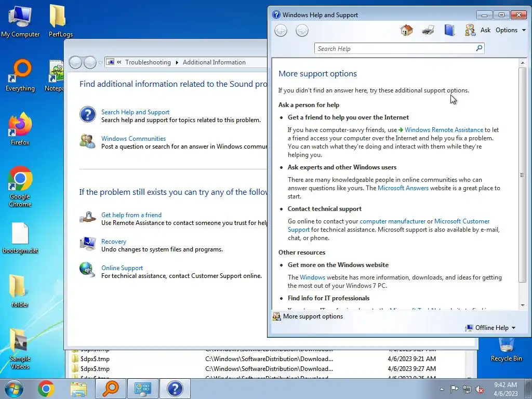The width and height of the screenshot is (532, 399).
Task: Open Windows Communities link
Action: [x=134, y=138]
